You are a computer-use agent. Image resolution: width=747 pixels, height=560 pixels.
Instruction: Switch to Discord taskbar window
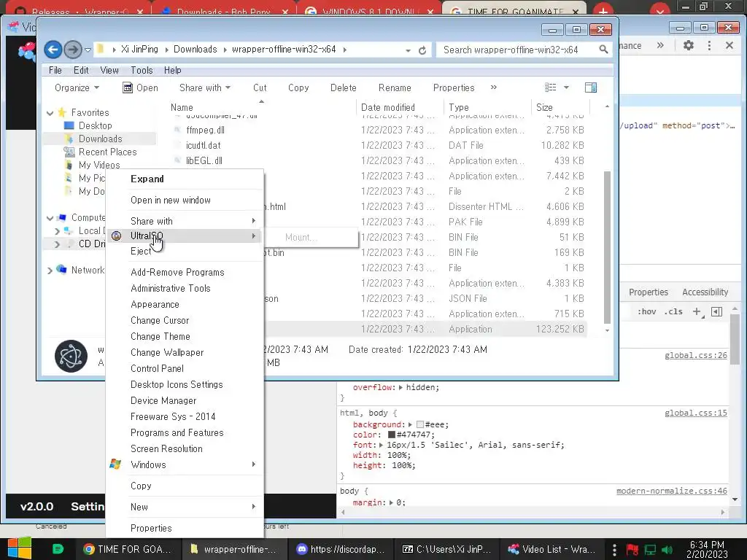tap(340, 549)
